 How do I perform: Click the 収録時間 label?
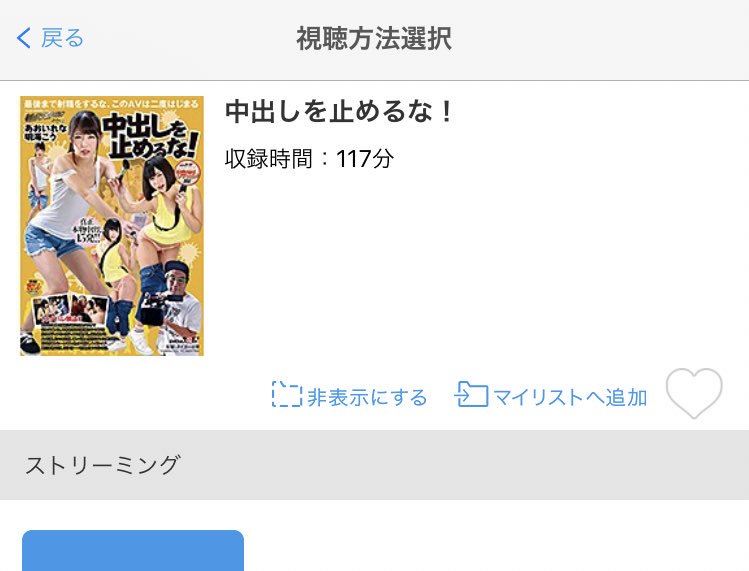pos(268,159)
